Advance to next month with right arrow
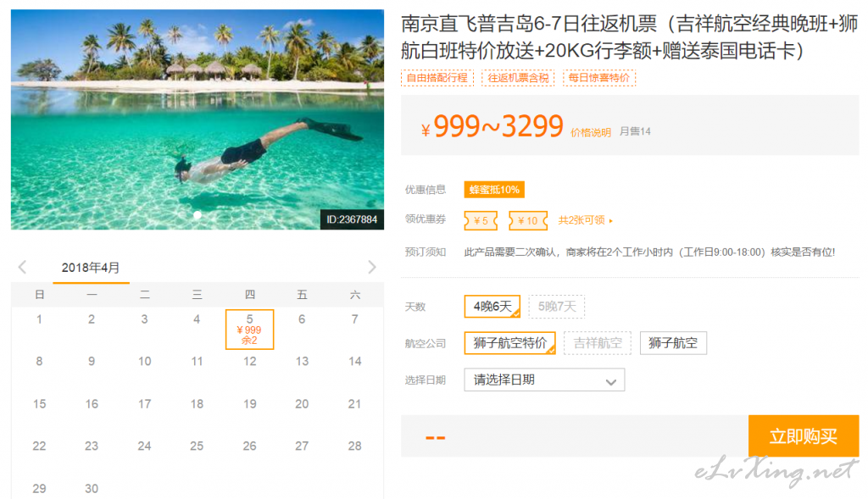Image resolution: width=868 pixels, height=499 pixels. (x=372, y=268)
